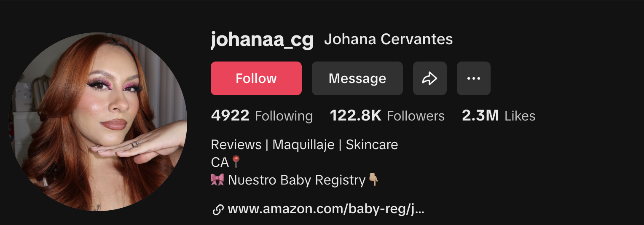The height and width of the screenshot is (225, 644).
Task: Click the 2.3M likes count
Action: coord(480,115)
